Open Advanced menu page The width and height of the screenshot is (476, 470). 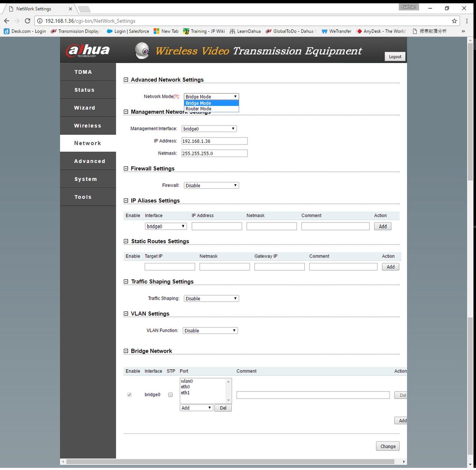pyautogui.click(x=88, y=161)
